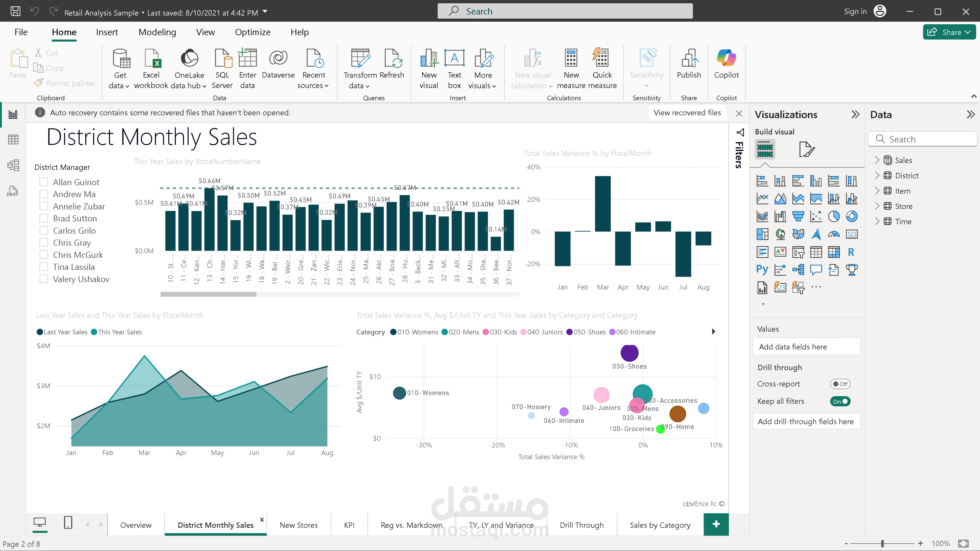Image resolution: width=980 pixels, height=551 pixels.
Task: Switch to the Modeling ribbon tab
Action: pyautogui.click(x=157, y=32)
